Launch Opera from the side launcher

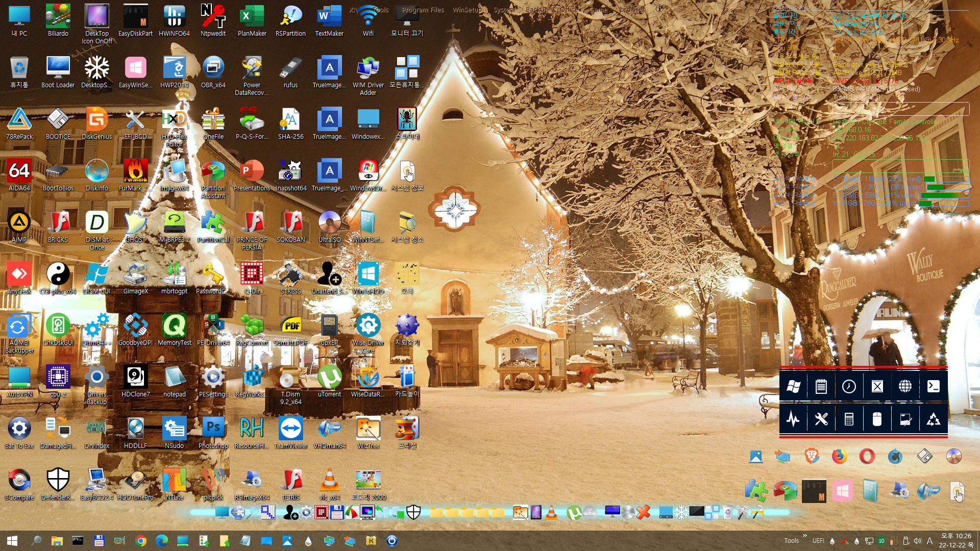867,456
